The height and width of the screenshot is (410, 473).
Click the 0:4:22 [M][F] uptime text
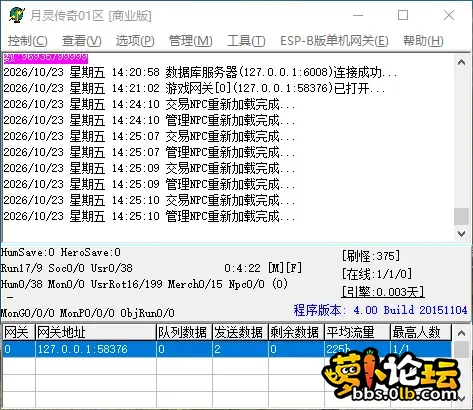coord(263,268)
